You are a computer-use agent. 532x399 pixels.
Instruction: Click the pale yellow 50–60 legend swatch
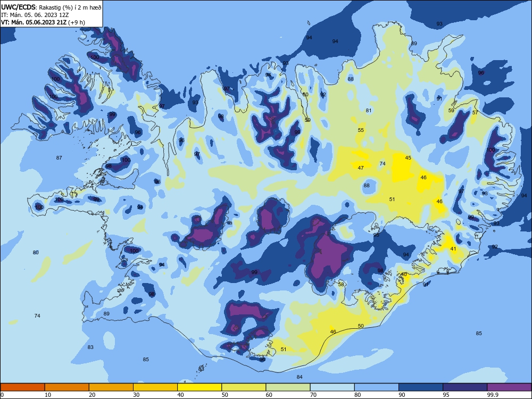click(244, 387)
